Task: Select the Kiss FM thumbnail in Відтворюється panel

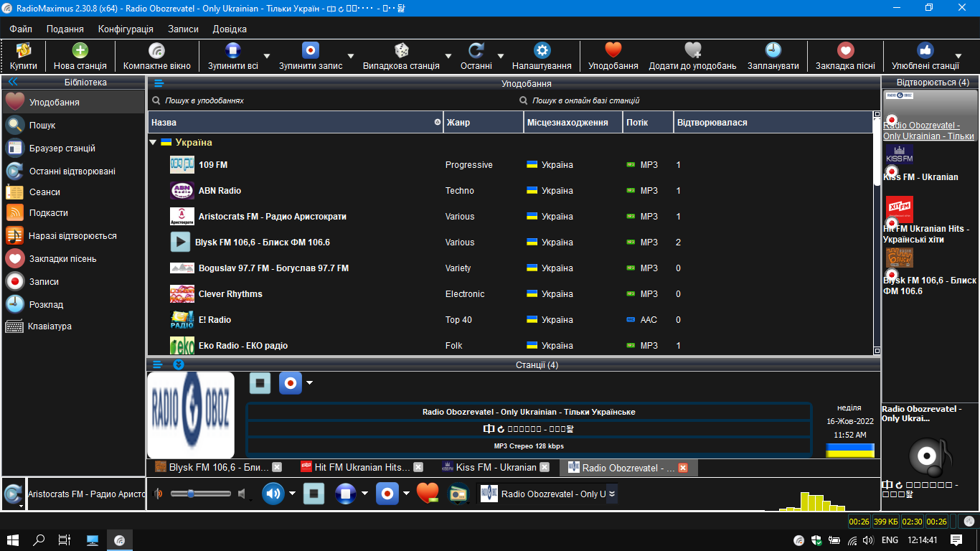Action: [x=900, y=155]
